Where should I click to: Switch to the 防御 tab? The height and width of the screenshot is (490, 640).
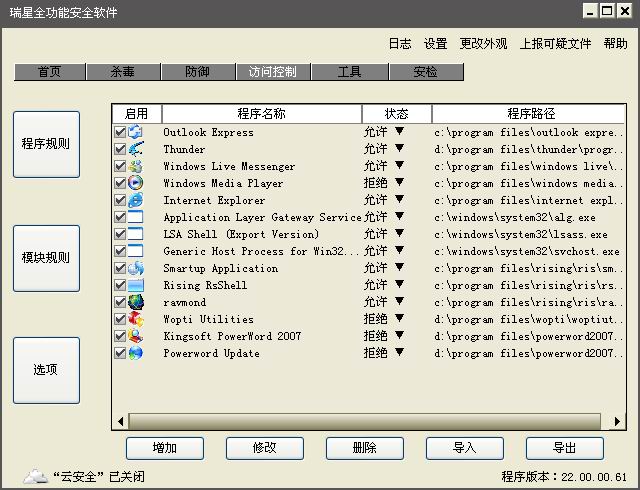pos(198,72)
